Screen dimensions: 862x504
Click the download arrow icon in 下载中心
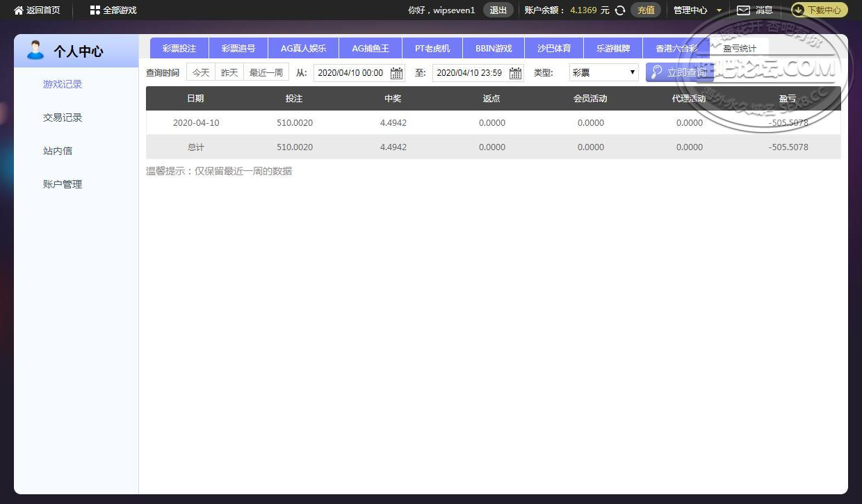click(x=799, y=10)
